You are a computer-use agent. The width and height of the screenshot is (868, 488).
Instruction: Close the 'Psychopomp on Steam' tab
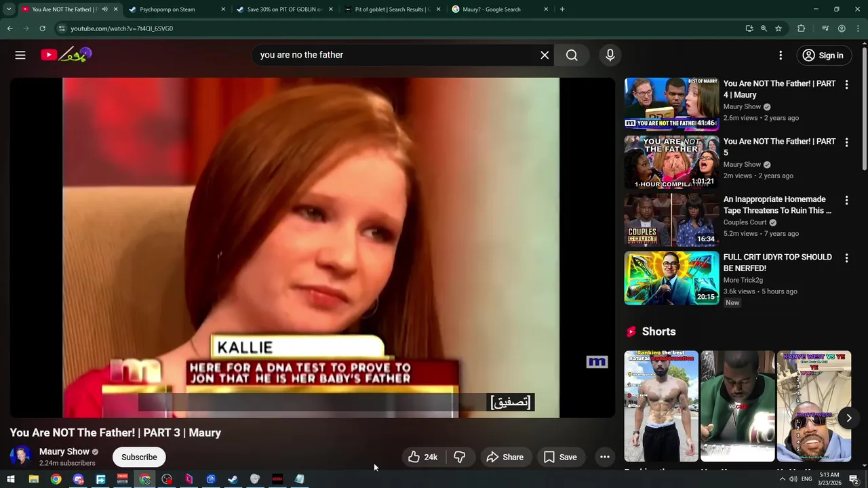(x=223, y=9)
